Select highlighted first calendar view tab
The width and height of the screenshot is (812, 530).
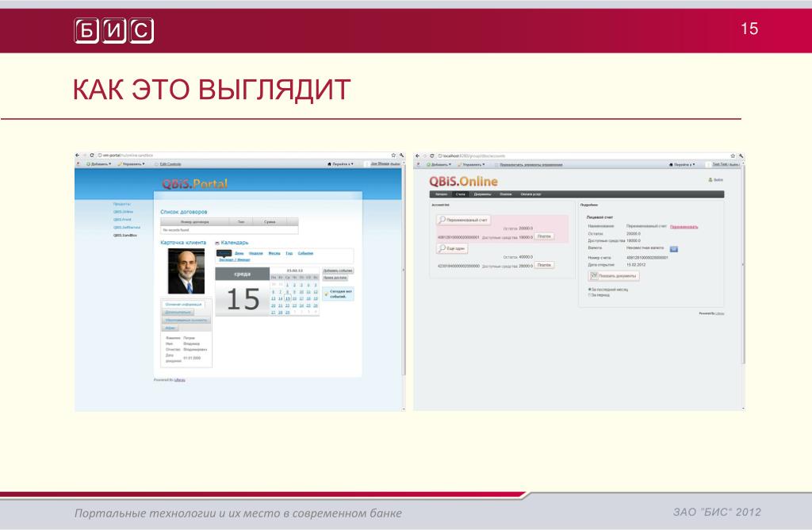coord(224,253)
